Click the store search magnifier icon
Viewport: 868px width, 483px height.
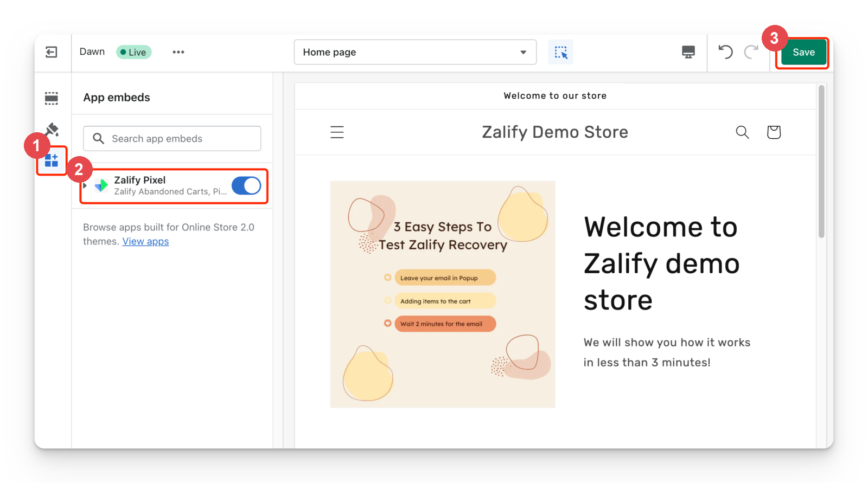[x=742, y=132]
